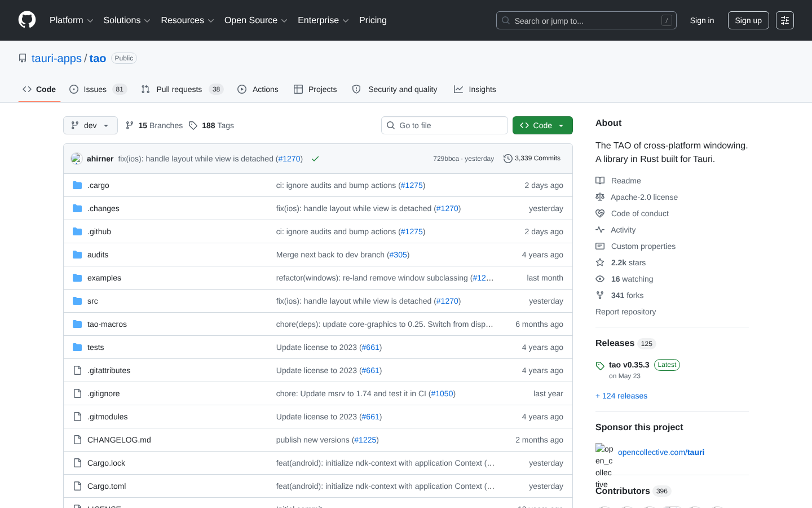
Task: Click the Cargo.toml file icon
Action: [x=77, y=486]
